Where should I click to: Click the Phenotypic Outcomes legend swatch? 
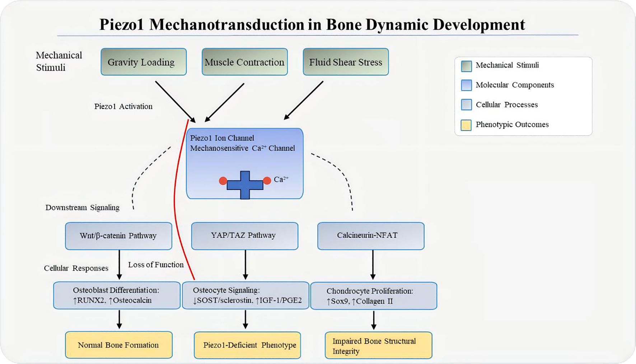pos(466,125)
